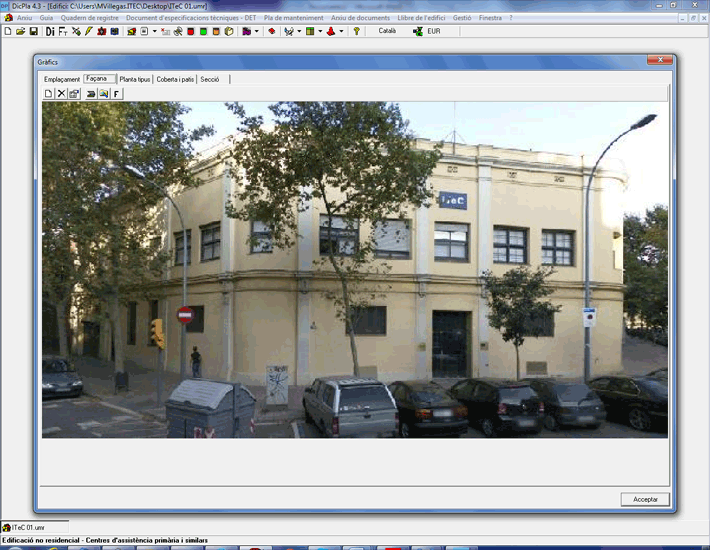The height and width of the screenshot is (550, 710).
Task: Click the purple flag toolbar icon
Action: pos(246,31)
